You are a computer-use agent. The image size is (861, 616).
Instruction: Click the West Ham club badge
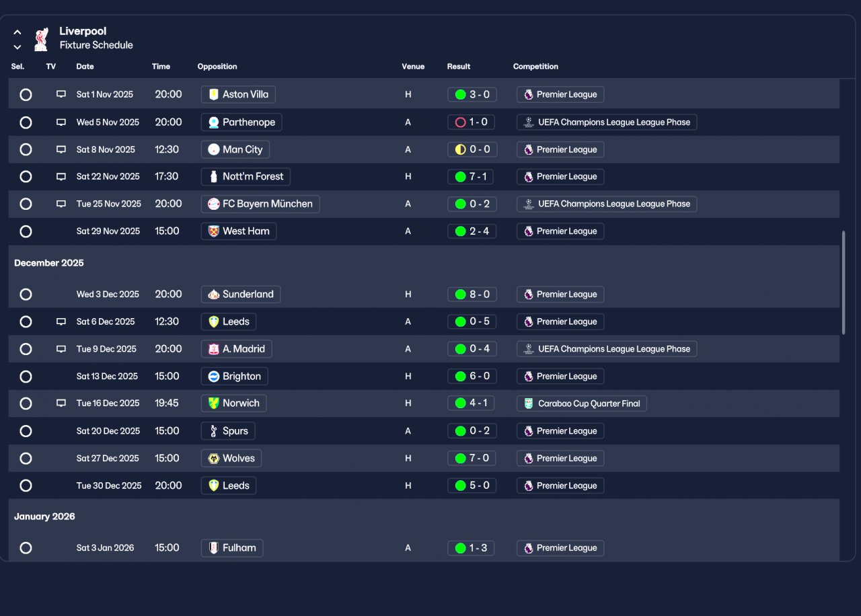pyautogui.click(x=214, y=231)
